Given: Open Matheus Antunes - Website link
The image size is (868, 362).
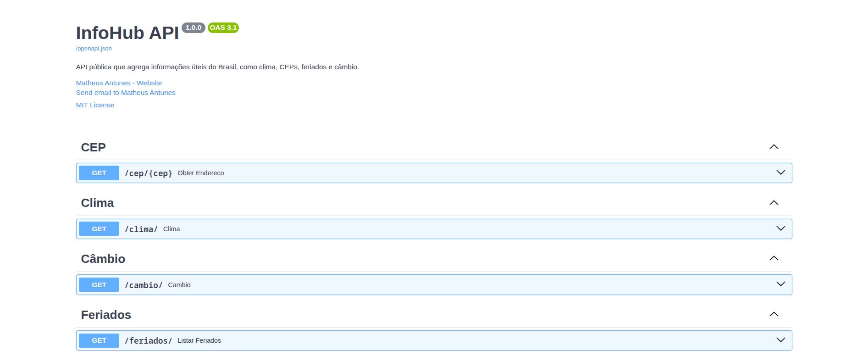Looking at the screenshot, I should [x=119, y=83].
